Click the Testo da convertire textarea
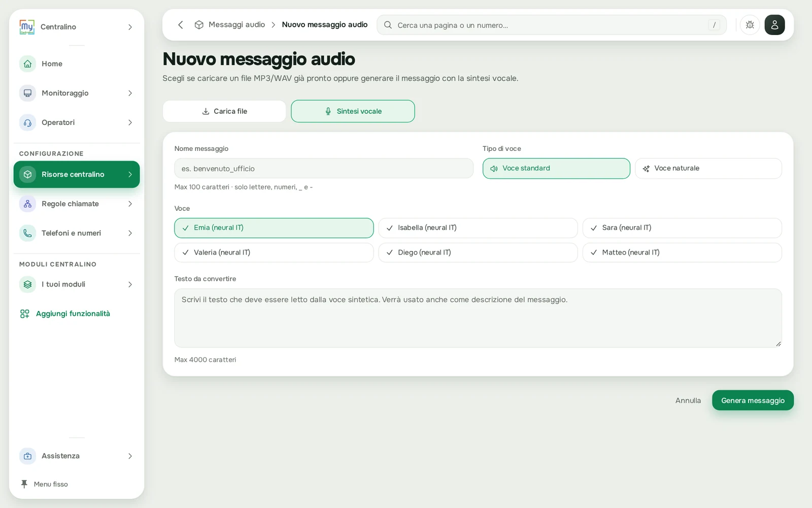This screenshot has width=812, height=508. coord(478,318)
